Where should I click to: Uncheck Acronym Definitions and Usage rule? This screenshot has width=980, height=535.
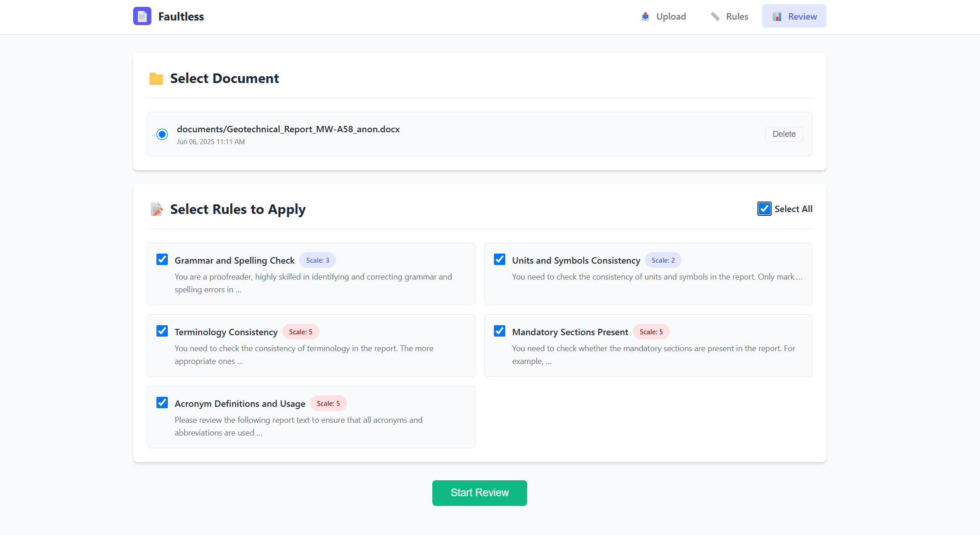[162, 403]
